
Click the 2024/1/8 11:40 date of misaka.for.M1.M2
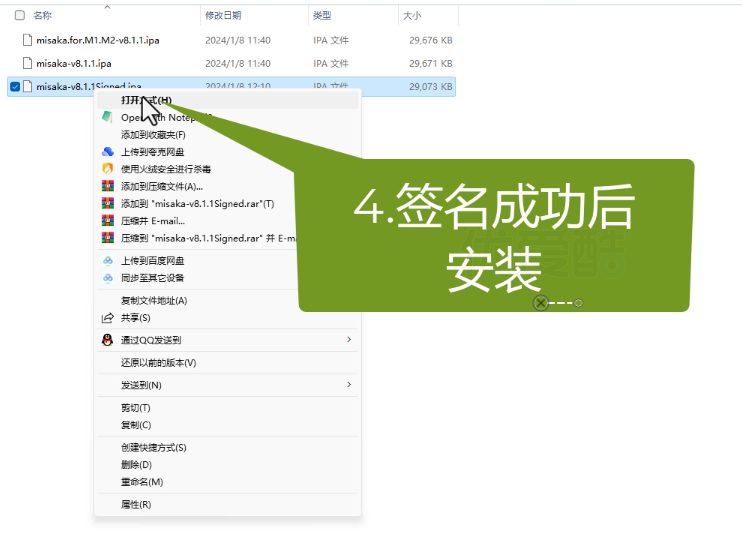238,41
